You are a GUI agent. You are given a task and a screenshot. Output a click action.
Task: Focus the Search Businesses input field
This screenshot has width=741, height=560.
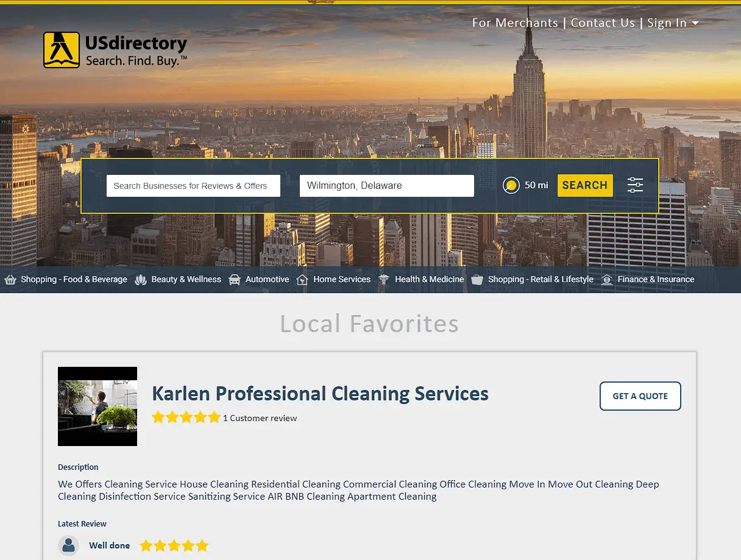pos(193,186)
